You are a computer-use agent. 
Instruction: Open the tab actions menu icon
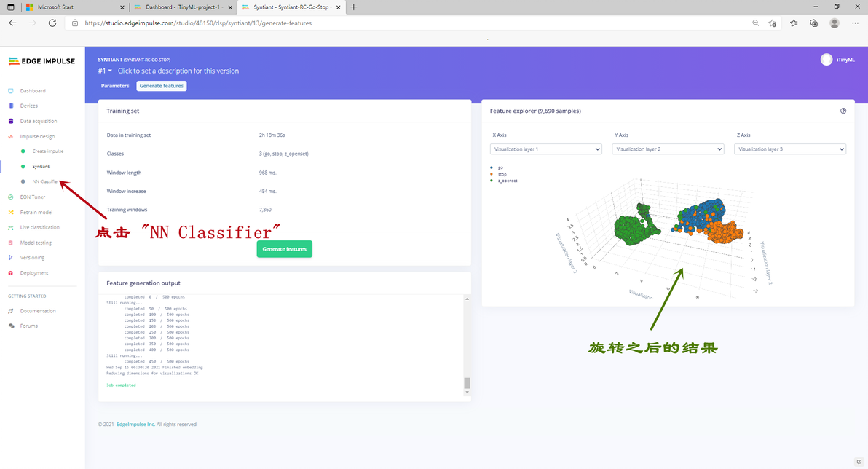(10, 7)
